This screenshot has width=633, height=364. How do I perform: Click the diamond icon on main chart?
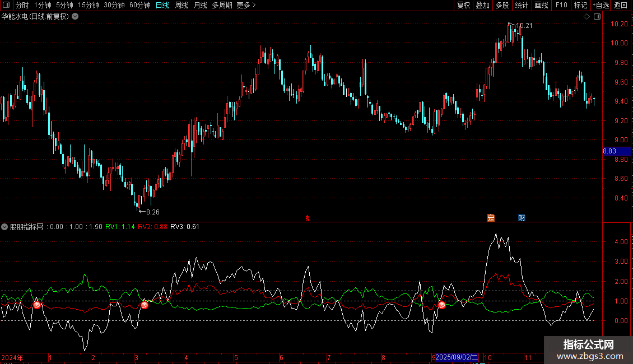(587, 17)
